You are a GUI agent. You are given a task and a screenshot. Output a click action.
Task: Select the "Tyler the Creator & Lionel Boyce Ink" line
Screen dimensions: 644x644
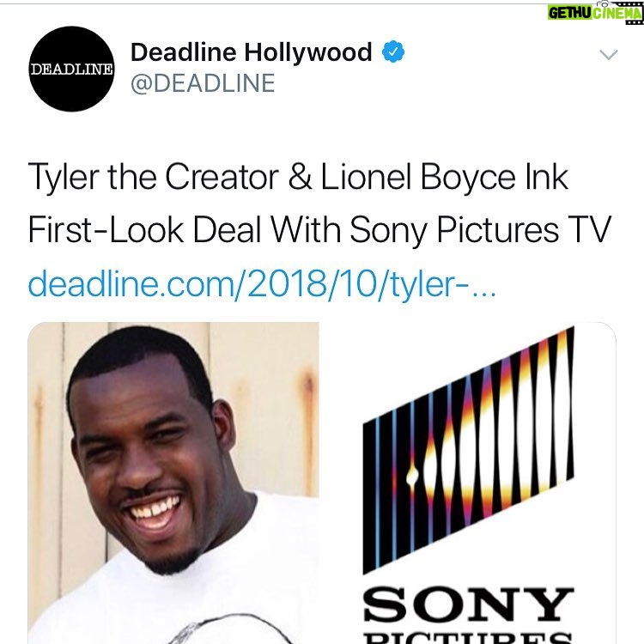pos(298,178)
